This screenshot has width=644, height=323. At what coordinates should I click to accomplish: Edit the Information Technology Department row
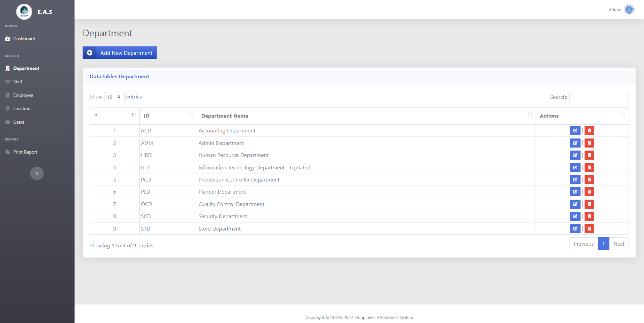click(575, 168)
